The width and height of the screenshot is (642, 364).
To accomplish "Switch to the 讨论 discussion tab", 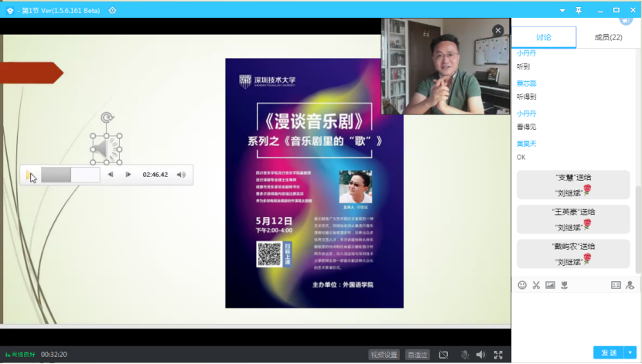I will (x=544, y=37).
